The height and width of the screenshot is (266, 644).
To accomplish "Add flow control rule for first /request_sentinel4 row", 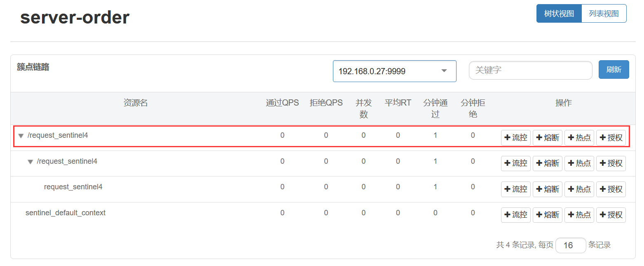I will tap(515, 138).
